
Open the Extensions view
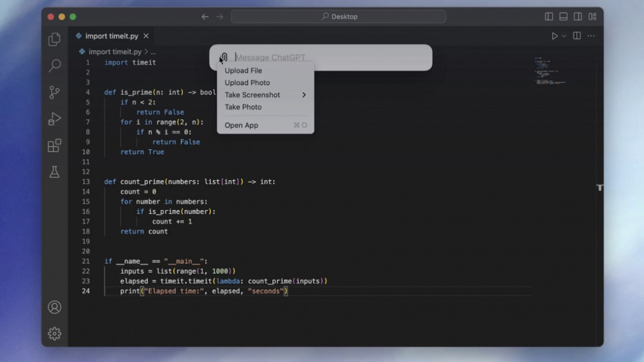tap(54, 146)
